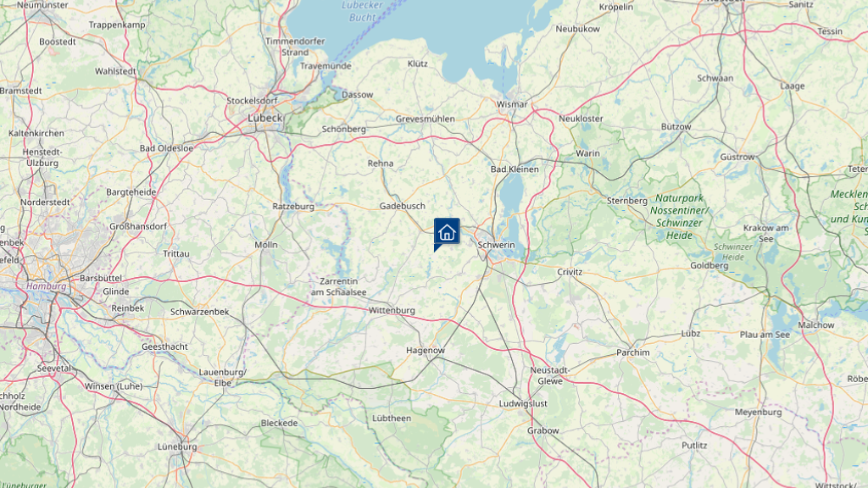Click the Wittenburg town label
The width and height of the screenshot is (868, 488).
click(x=392, y=310)
